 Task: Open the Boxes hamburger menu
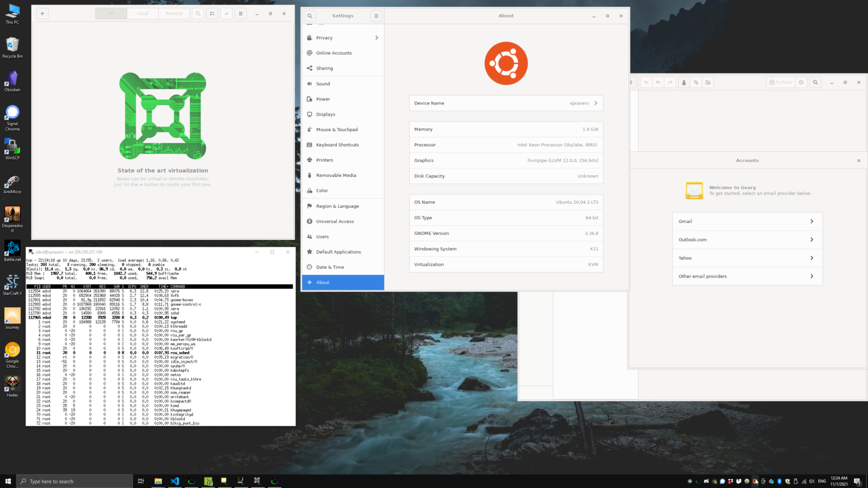tap(241, 14)
